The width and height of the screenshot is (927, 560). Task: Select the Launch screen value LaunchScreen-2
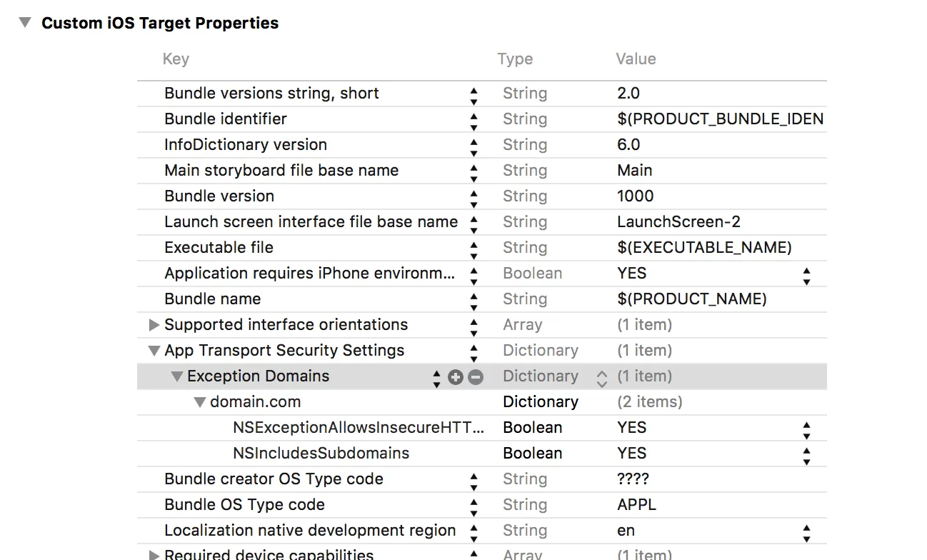(x=678, y=222)
